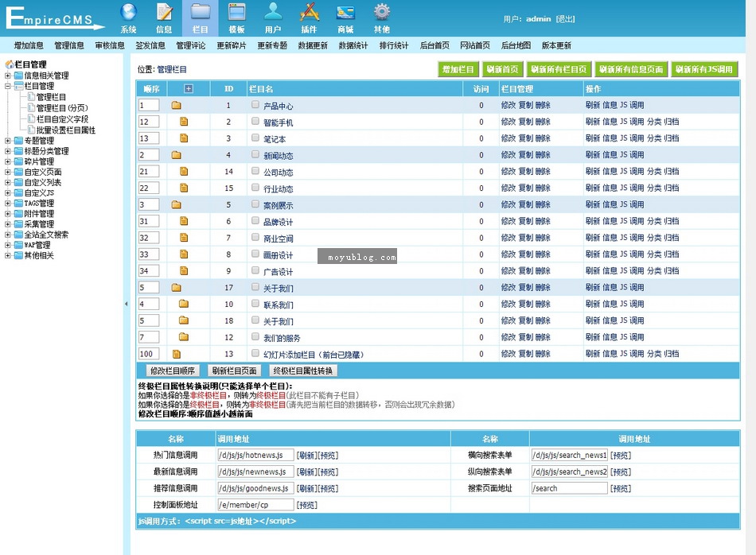Click the 搜索页面地址 /search field
The width and height of the screenshot is (756, 555).
point(569,488)
